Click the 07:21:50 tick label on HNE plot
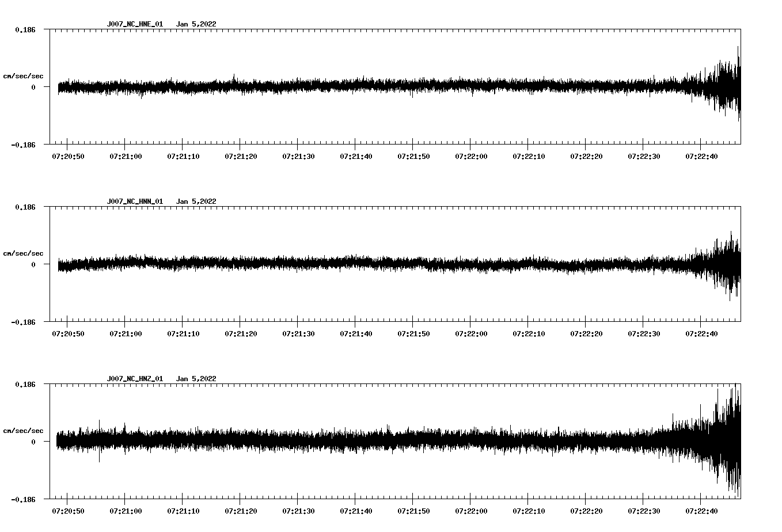The image size is (782, 532). 413,156
